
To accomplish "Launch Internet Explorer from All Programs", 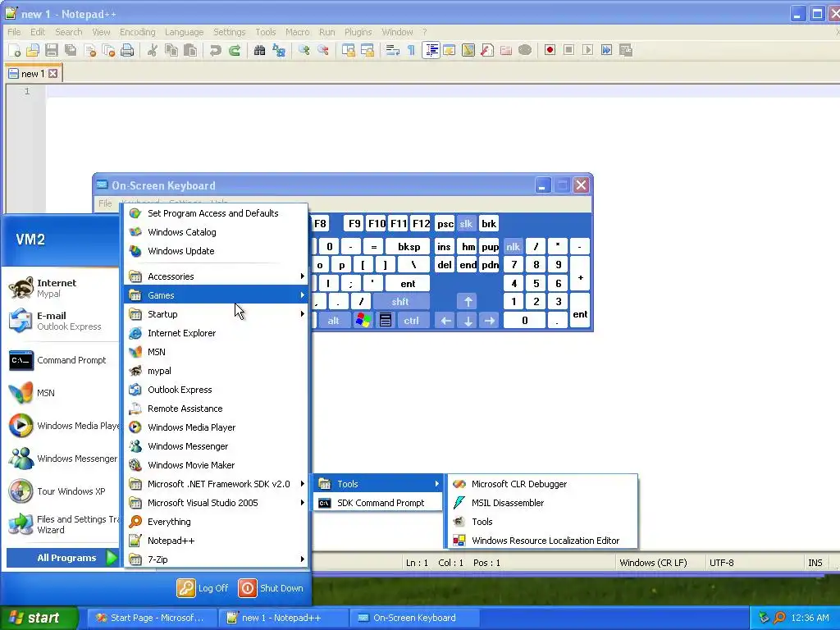I will tap(217, 333).
